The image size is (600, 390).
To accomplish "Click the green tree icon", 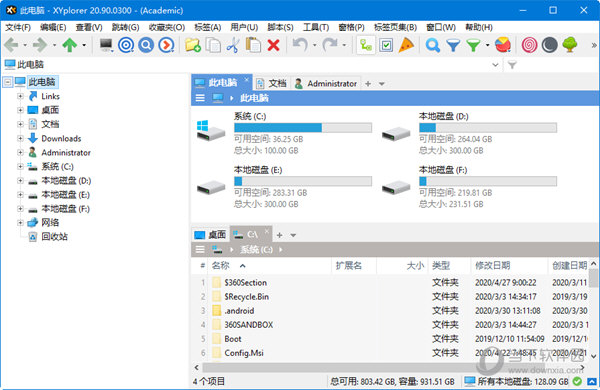I will coord(570,45).
